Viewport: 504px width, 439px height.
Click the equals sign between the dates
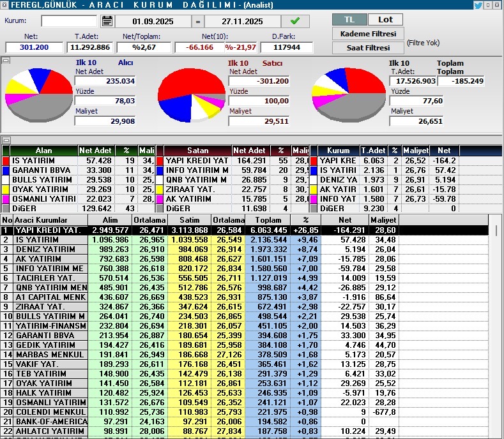click(x=197, y=22)
